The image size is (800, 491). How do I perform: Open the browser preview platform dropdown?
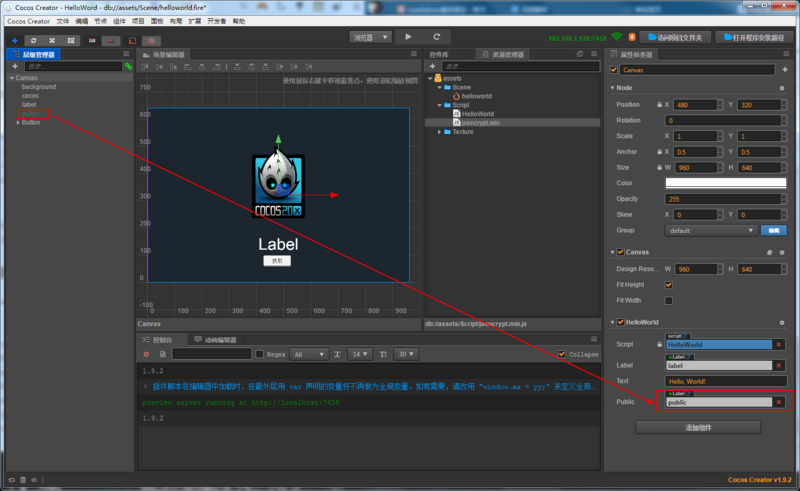click(x=370, y=37)
